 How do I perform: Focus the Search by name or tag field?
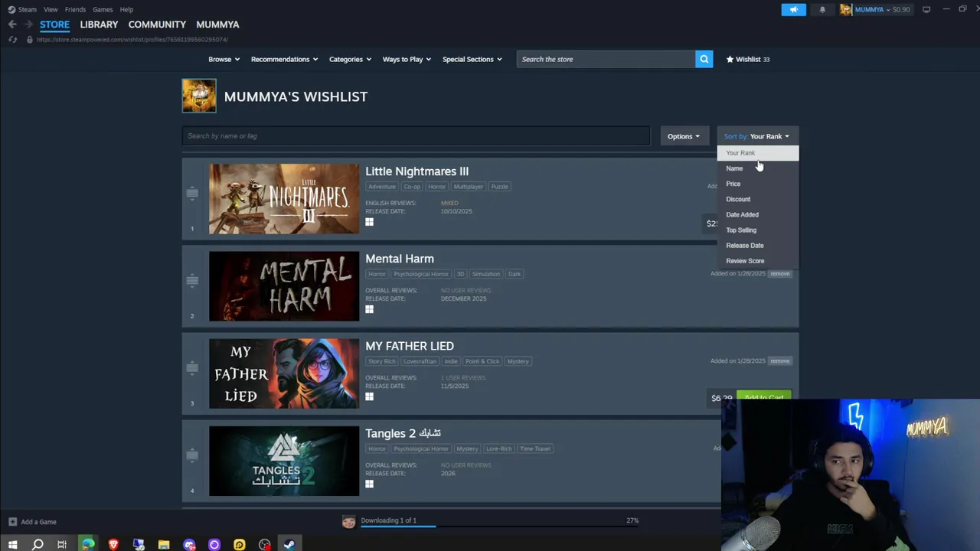(416, 136)
